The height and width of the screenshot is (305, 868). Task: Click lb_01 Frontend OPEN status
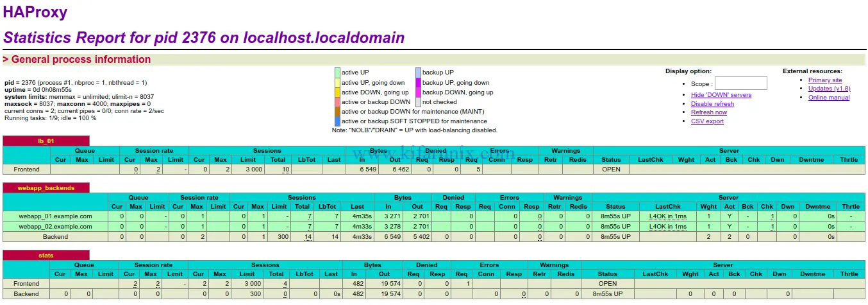point(611,170)
